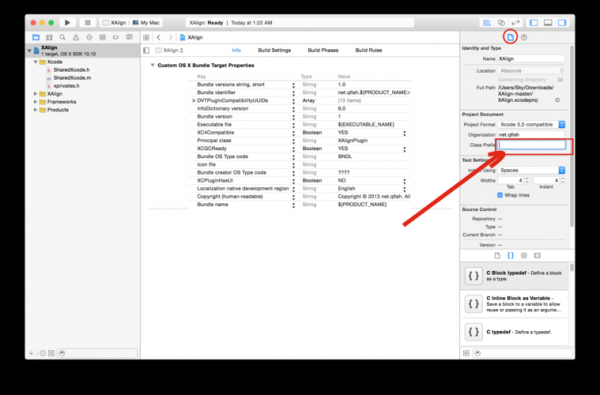Open the Find navigator search icon
This screenshot has height=395, width=600.
pos(62,37)
